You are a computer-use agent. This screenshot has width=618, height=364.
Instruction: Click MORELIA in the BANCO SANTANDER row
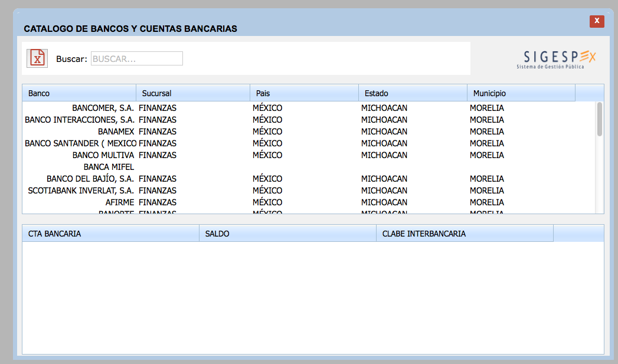[487, 143]
